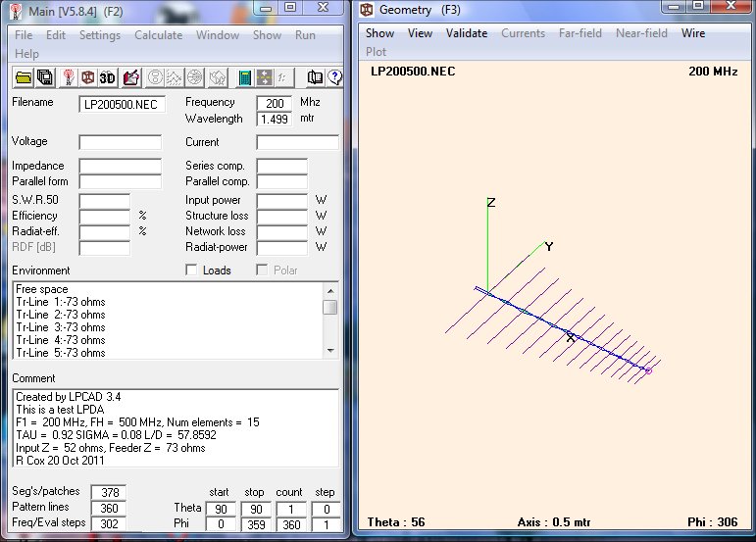Image resolution: width=756 pixels, height=542 pixels.
Task: Toggle the Polar checkbox
Action: coord(262,270)
